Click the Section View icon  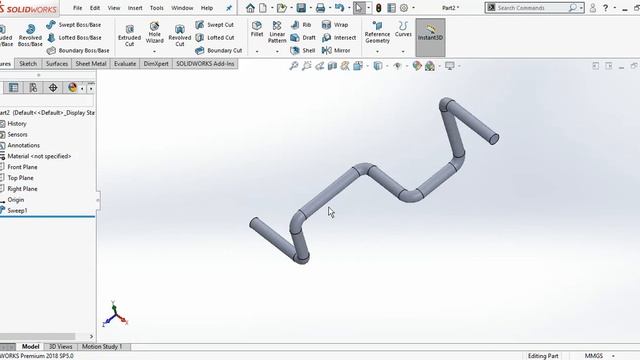(x=332, y=66)
